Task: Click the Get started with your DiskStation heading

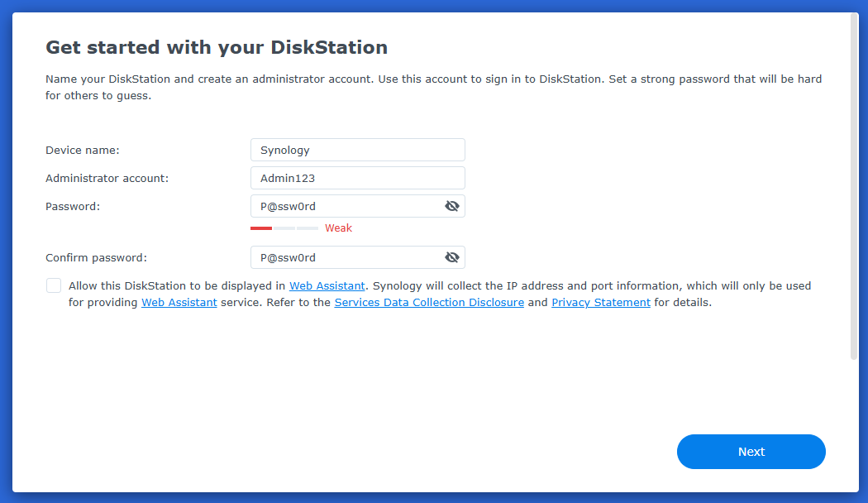Action: [x=217, y=47]
